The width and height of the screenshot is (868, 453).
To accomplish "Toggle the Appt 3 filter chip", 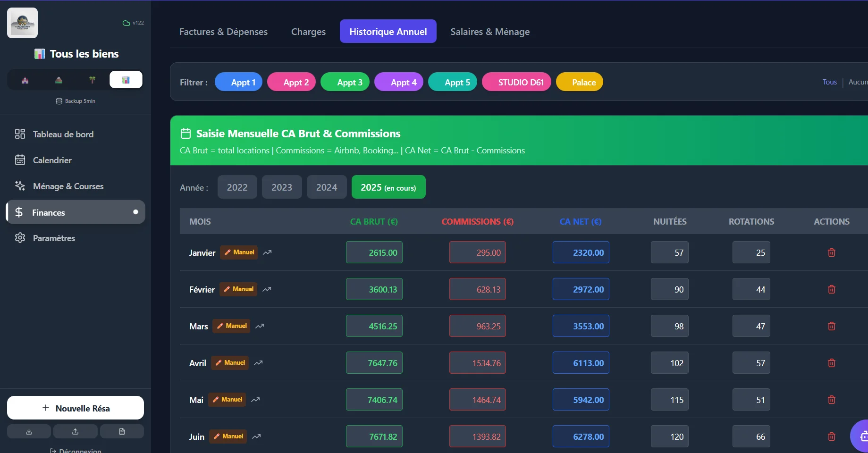I will click(x=345, y=82).
